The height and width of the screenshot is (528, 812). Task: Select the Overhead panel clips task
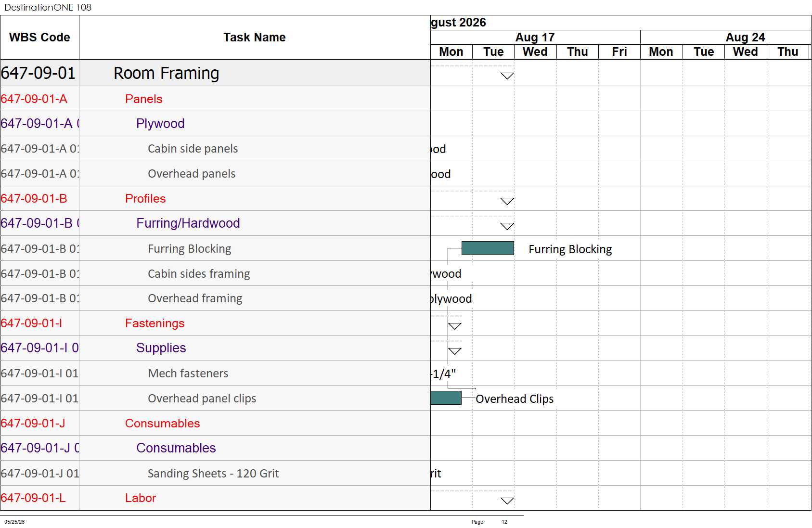[215, 398]
